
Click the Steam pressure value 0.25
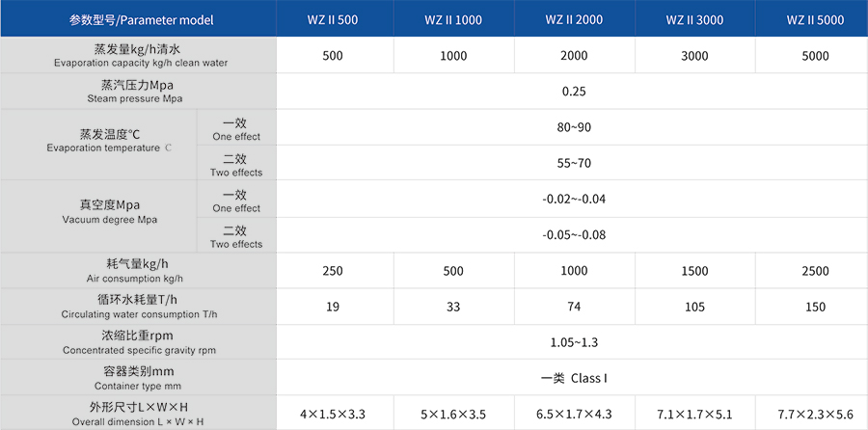click(574, 92)
